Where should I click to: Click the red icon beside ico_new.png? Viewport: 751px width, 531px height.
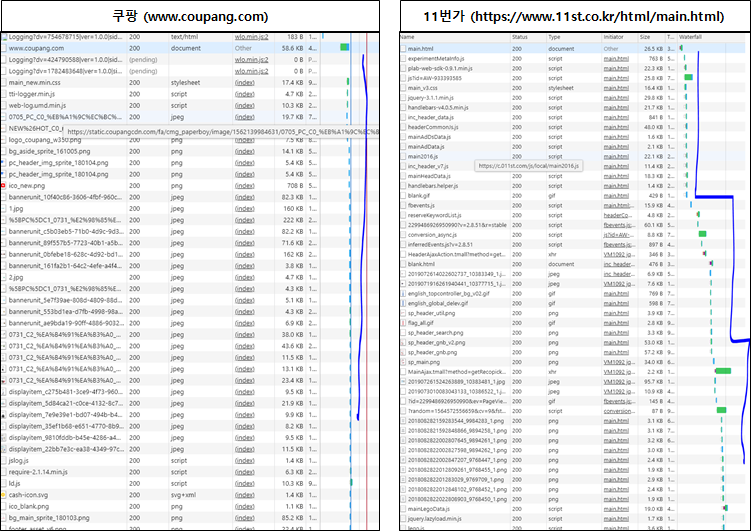pyautogui.click(x=3, y=185)
